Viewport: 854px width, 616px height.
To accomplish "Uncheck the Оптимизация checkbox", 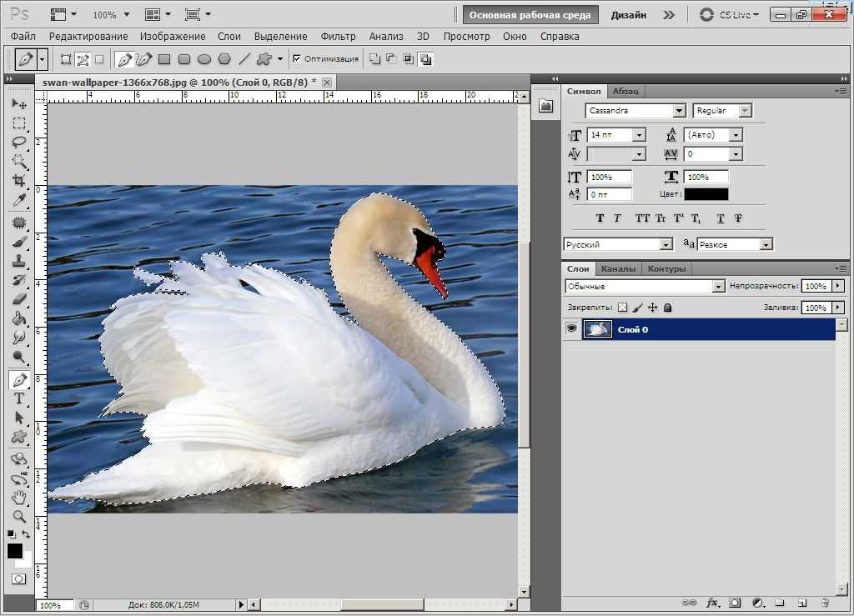I will click(x=297, y=59).
